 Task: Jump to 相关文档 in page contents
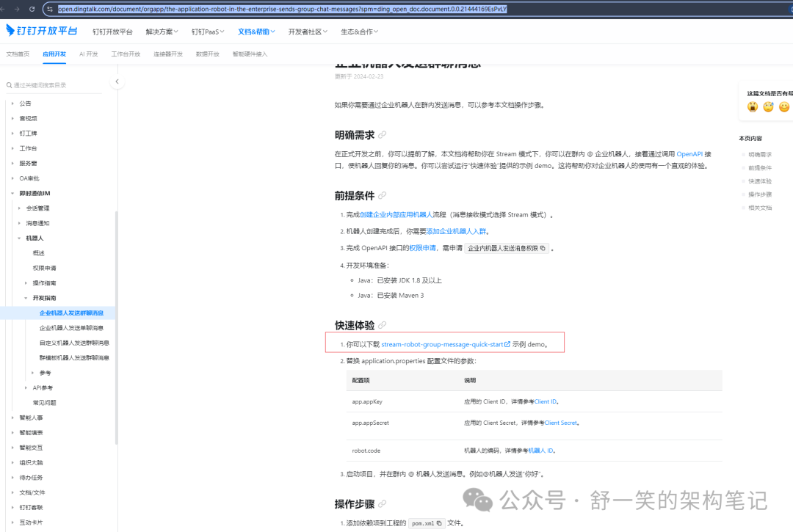point(760,208)
